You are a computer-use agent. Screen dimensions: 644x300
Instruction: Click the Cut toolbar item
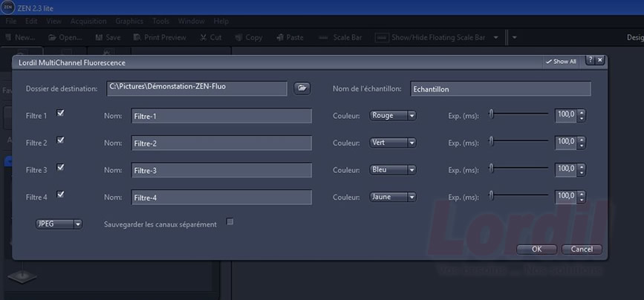point(211,37)
